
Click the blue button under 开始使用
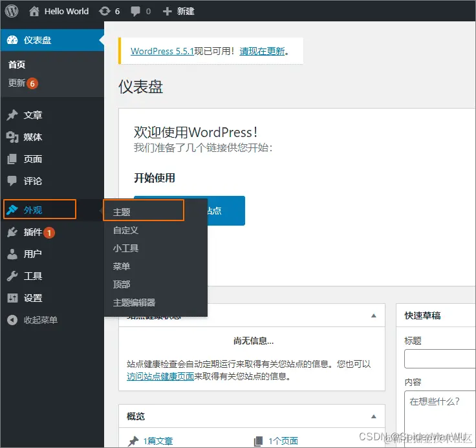226,211
